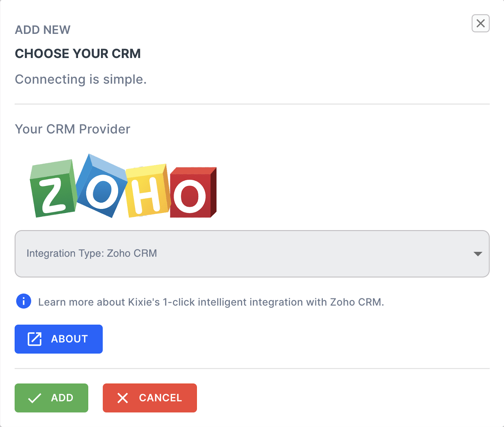Open the Integration Type: Zoho CRM selector
504x427 pixels.
[252, 254]
